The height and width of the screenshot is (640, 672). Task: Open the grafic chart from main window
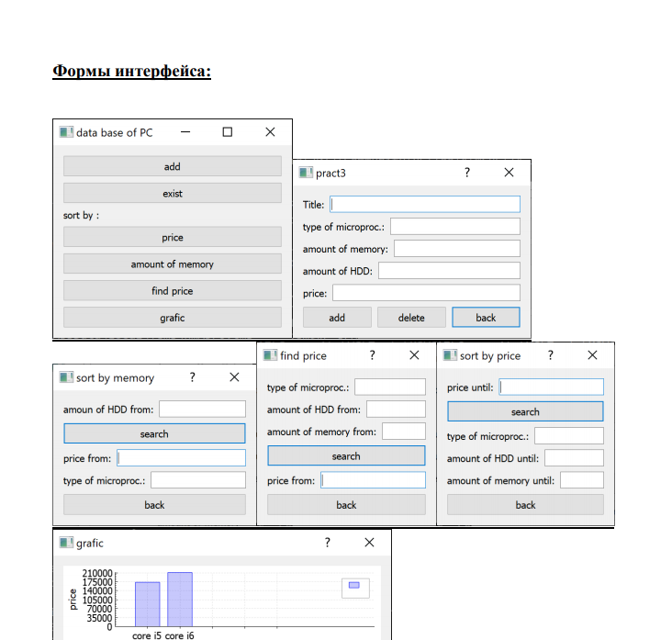(172, 318)
